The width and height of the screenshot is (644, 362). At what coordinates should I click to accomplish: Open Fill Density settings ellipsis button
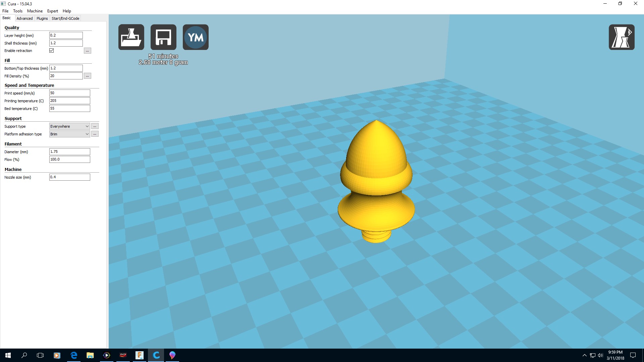point(87,76)
